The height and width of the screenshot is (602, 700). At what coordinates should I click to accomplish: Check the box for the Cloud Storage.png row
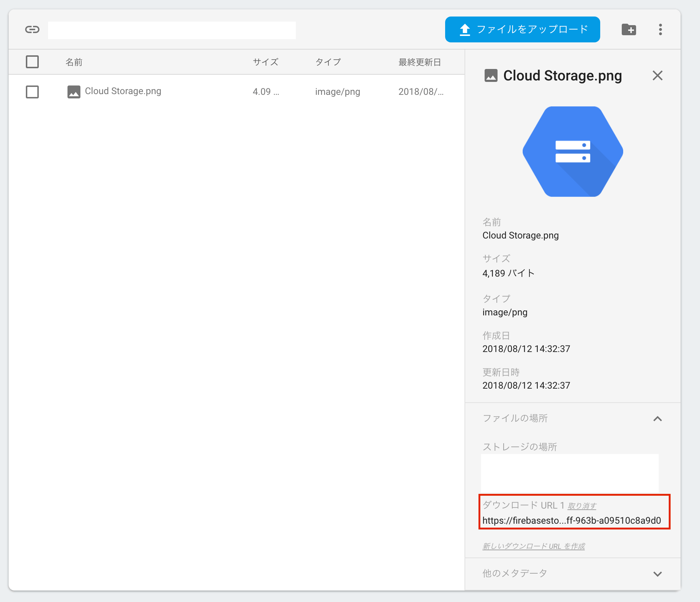[x=32, y=92]
